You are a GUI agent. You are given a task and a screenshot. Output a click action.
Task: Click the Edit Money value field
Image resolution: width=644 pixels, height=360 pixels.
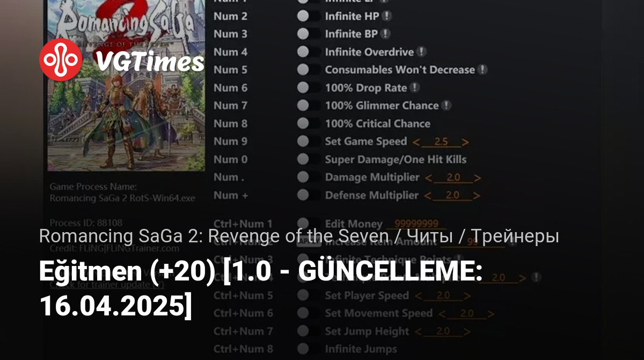416,224
